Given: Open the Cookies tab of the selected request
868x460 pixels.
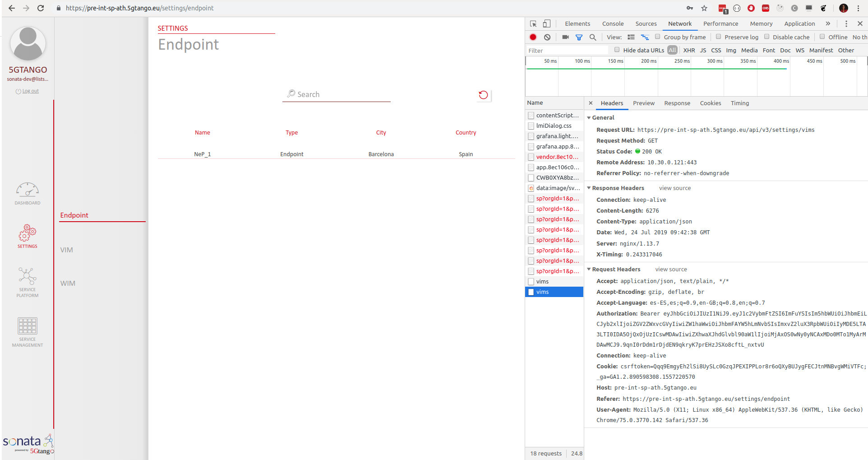Looking at the screenshot, I should (710, 103).
